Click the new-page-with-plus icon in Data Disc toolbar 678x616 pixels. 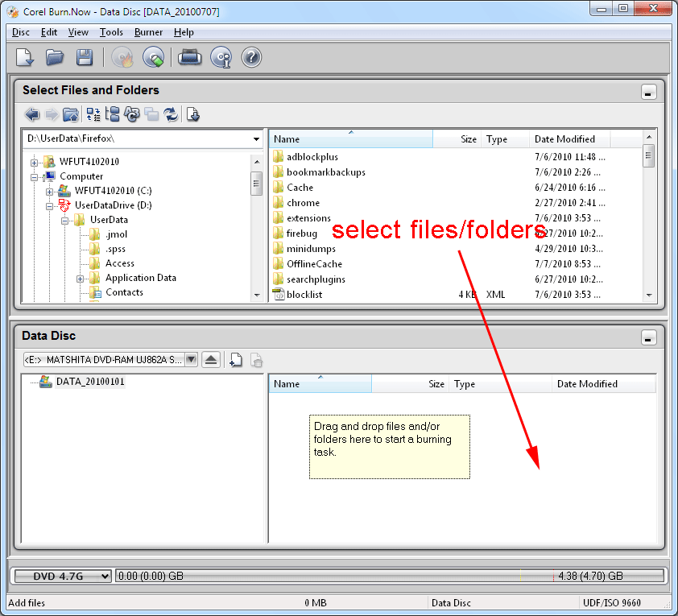[236, 360]
